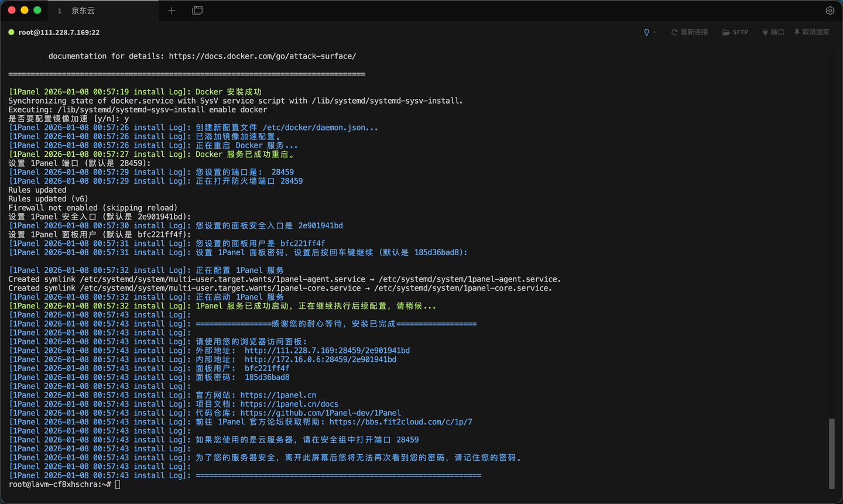Screen dimensions: 843x504
Task: Open the docs.docker.com attack-surface link
Action: pos(262,56)
